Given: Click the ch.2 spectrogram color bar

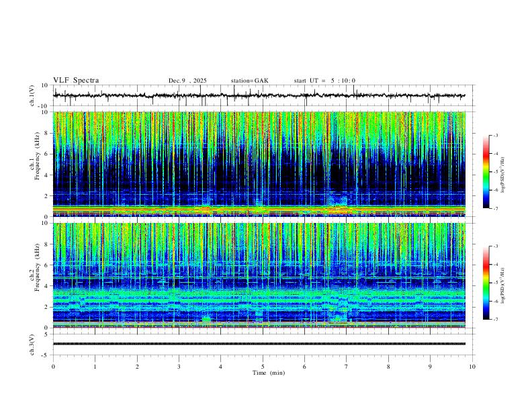Looking at the screenshot, I should click(486, 283).
